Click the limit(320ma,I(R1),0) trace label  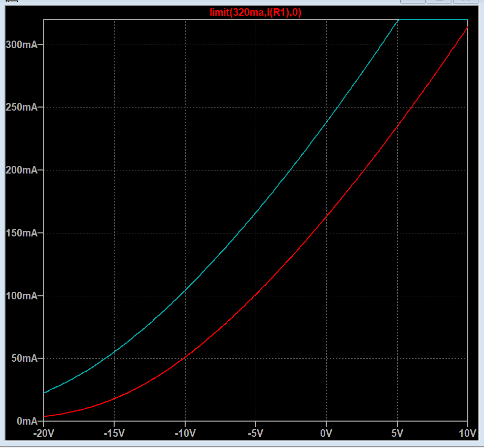coord(255,12)
